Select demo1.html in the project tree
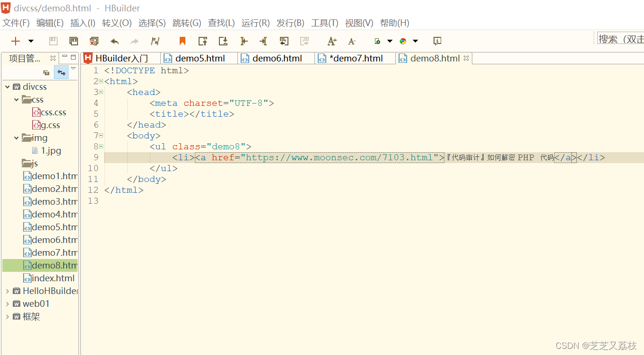Screen dimensions: 644x355 point(50,176)
